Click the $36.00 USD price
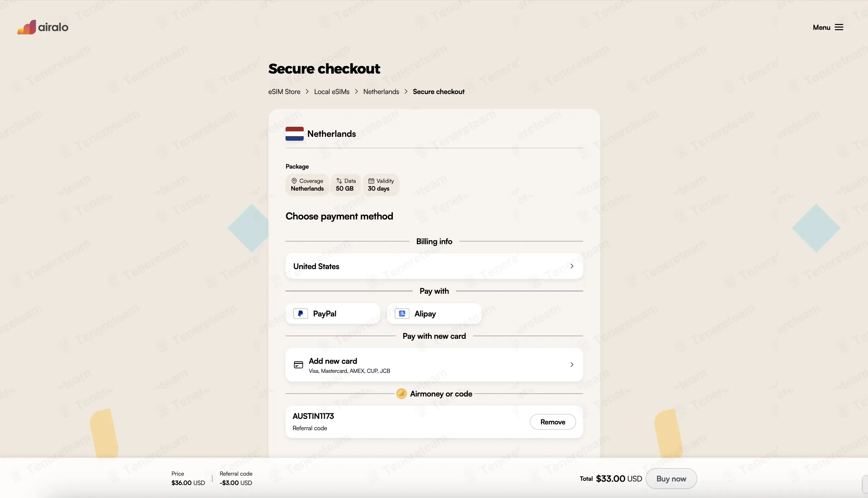 coord(188,483)
